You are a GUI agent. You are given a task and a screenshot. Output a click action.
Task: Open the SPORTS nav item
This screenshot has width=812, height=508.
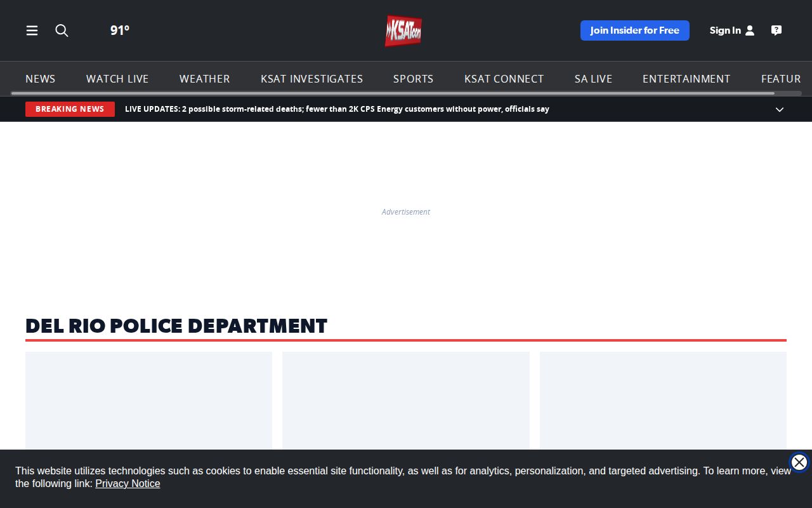click(414, 79)
